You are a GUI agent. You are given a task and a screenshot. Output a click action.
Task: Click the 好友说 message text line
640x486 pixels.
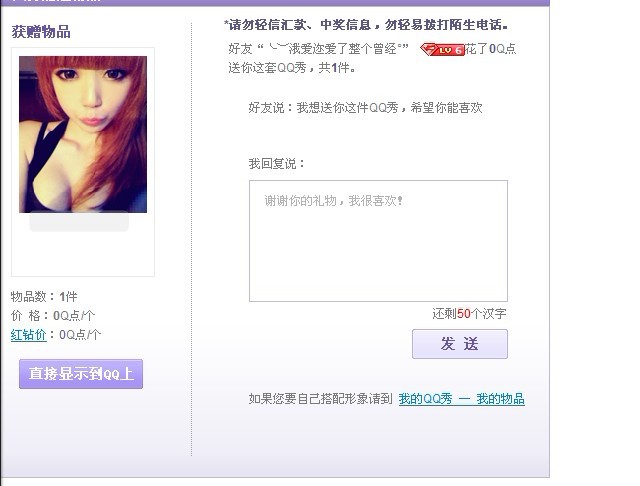point(365,108)
